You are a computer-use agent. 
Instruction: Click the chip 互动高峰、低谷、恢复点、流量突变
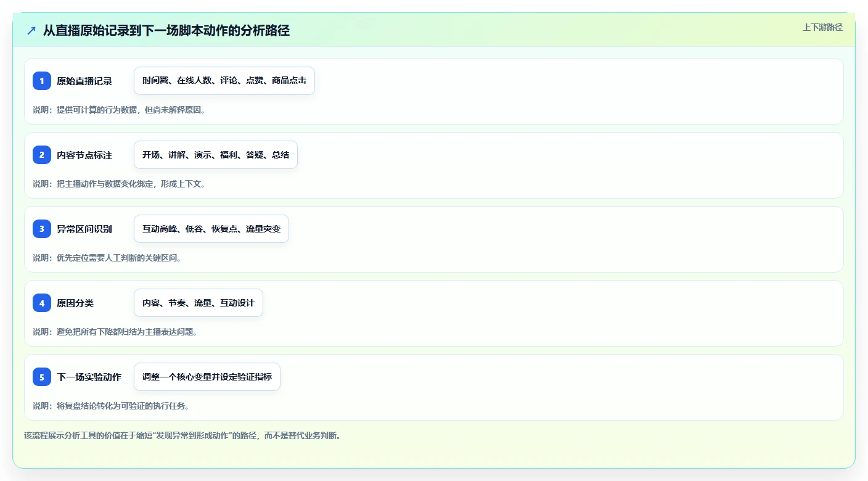pos(211,229)
